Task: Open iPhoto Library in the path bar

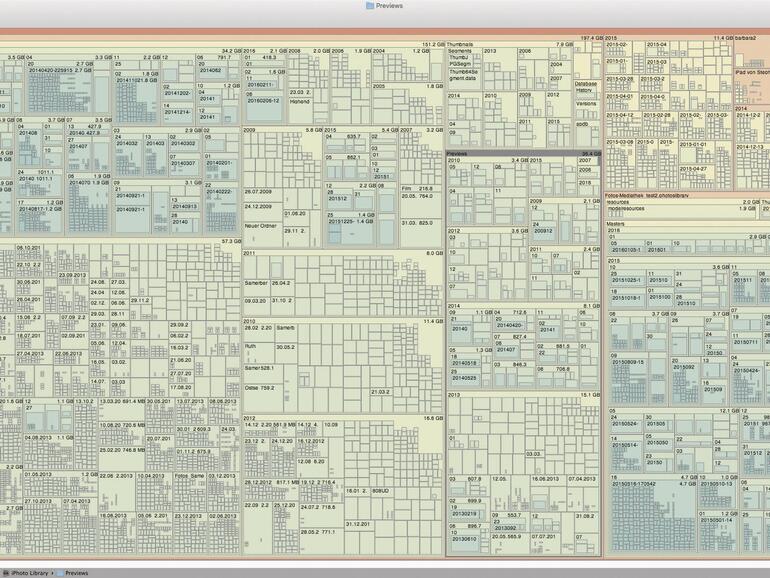Action: tap(29, 573)
